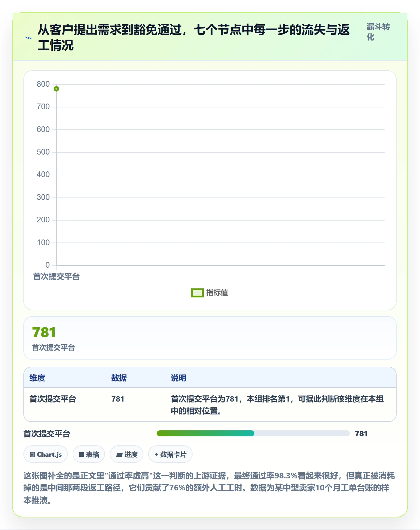Click the 数据 column header
The height and width of the screenshot is (530, 420).
tap(119, 378)
